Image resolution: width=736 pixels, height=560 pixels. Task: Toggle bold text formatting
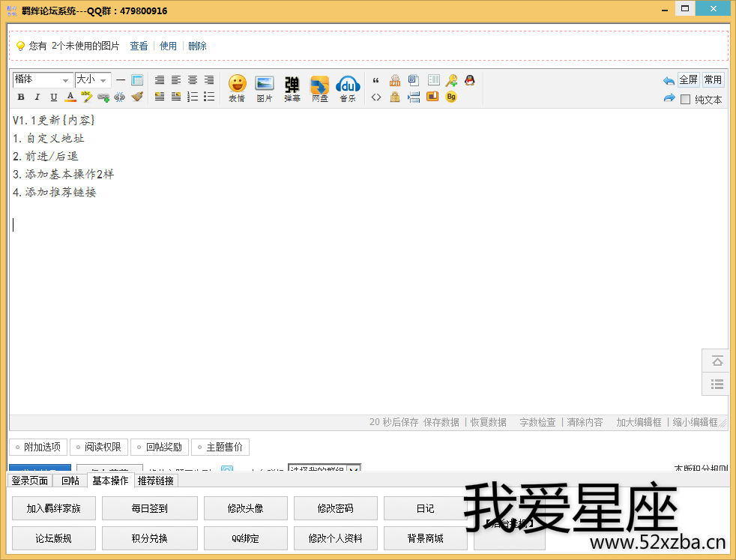coord(21,97)
